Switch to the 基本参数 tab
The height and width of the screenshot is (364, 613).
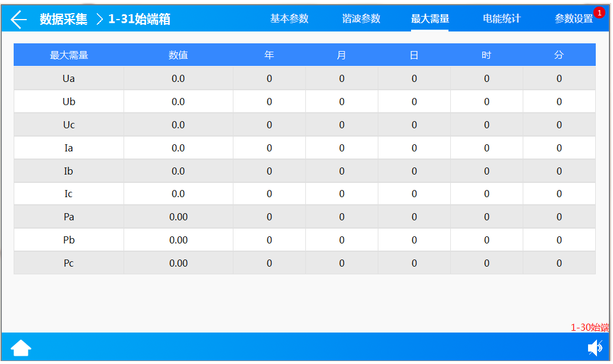pyautogui.click(x=289, y=18)
